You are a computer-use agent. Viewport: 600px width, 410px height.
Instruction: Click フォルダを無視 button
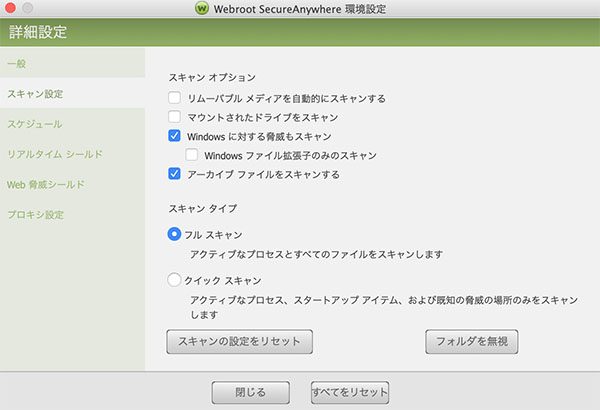pos(472,341)
